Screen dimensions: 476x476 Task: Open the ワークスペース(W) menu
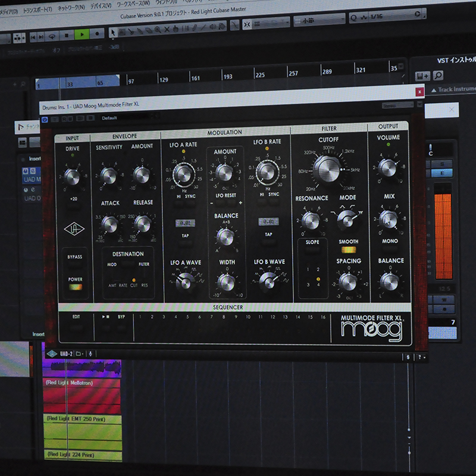pos(133,4)
